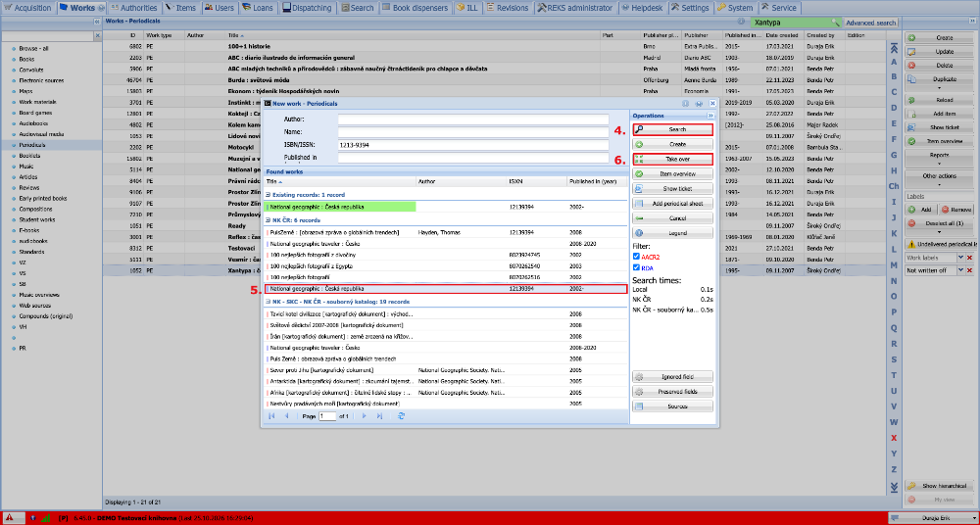Image resolution: width=980 pixels, height=525 pixels.
Task: Jump to the bottom with the double-down arrow in the alphabet bar
Action: click(894, 486)
